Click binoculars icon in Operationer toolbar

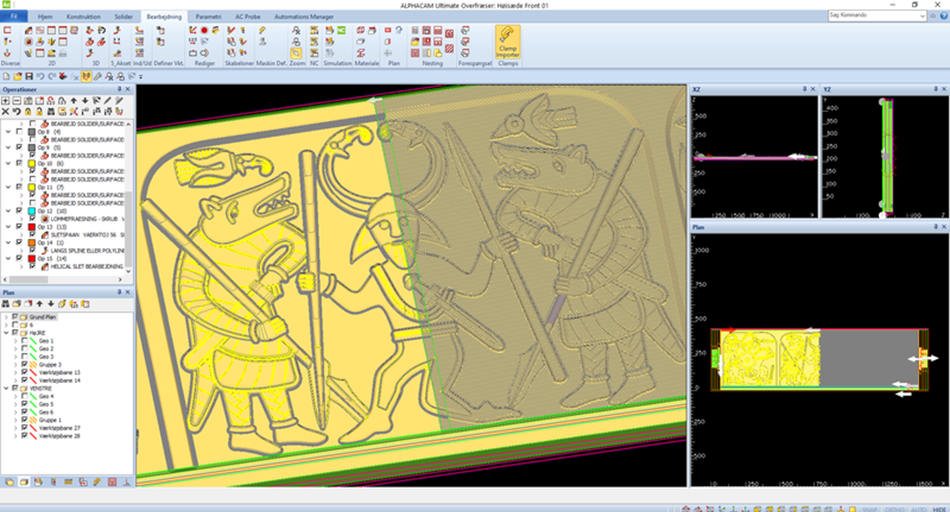coord(51,111)
